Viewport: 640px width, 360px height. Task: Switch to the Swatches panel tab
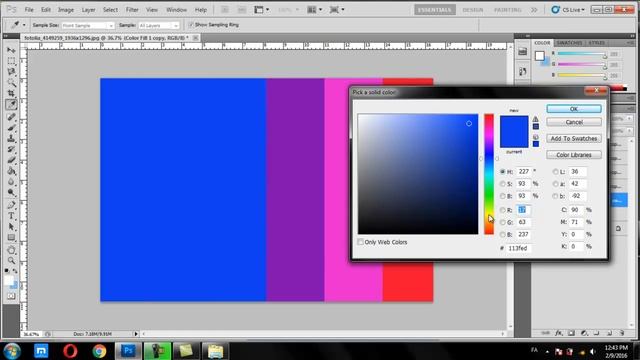click(x=569, y=43)
